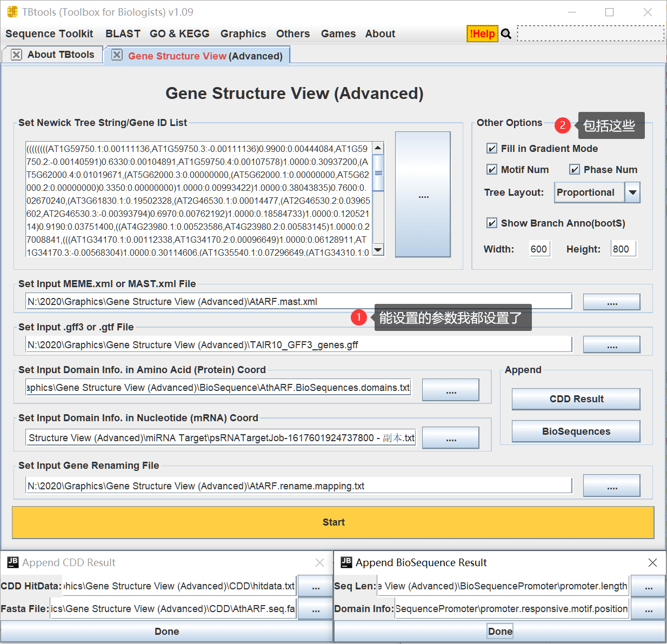Browse for Nucleotide mRNA domain info file
667x644 pixels.
tap(450, 438)
